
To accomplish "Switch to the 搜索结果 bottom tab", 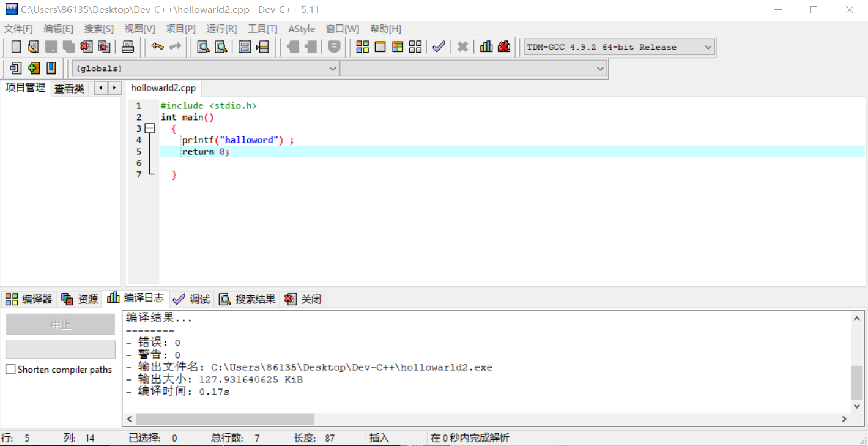I will click(x=248, y=299).
